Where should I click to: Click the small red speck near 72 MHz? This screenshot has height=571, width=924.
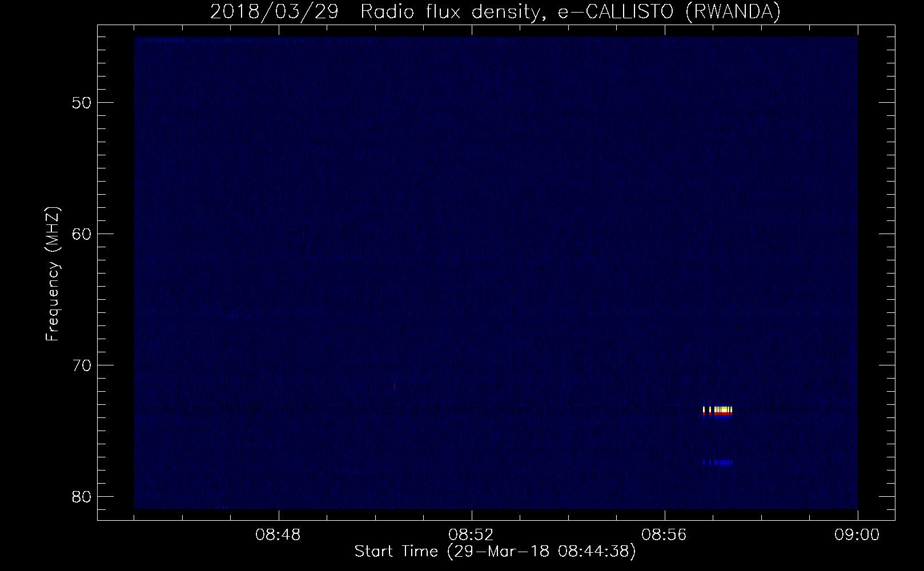tap(394, 386)
